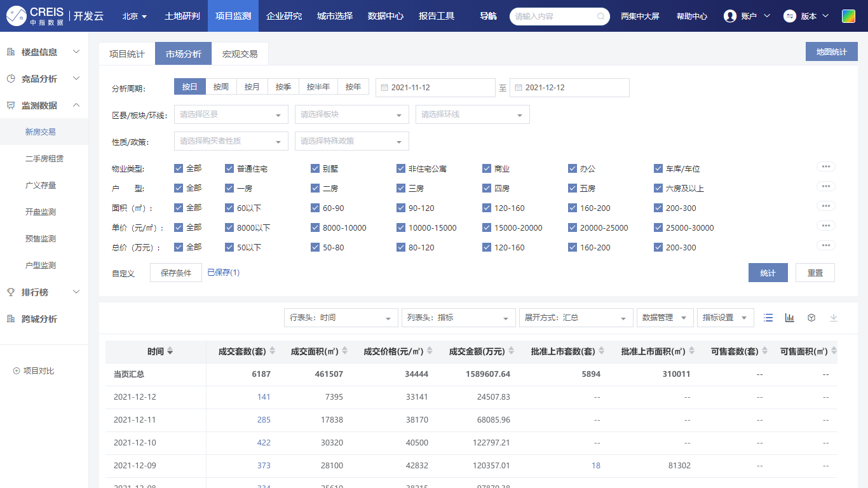The width and height of the screenshot is (868, 488).
Task: Click the download arrow icon
Action: (x=834, y=318)
